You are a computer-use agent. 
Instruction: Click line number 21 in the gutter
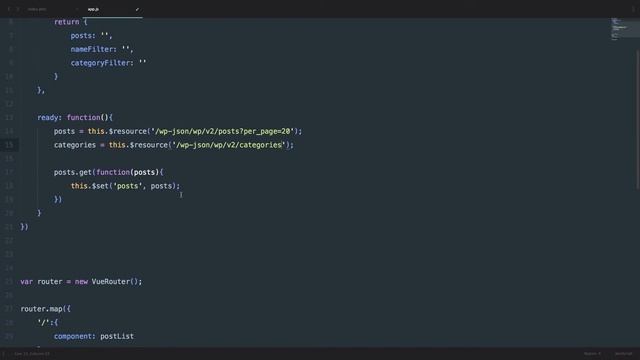pos(9,227)
